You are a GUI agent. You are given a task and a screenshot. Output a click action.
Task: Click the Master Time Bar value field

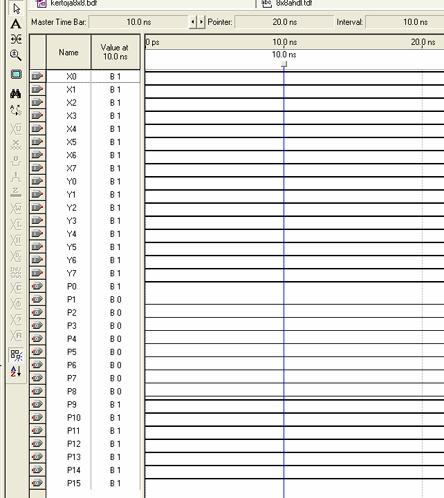(x=138, y=22)
